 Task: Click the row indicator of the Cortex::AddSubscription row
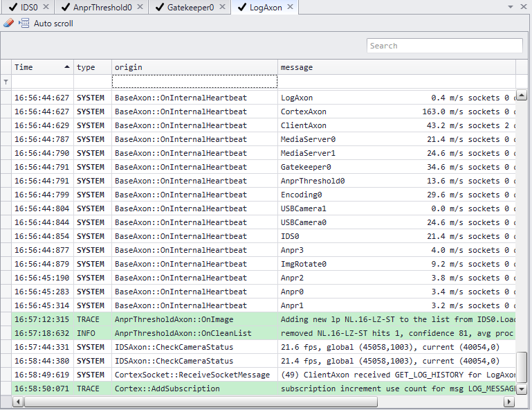point(6,389)
